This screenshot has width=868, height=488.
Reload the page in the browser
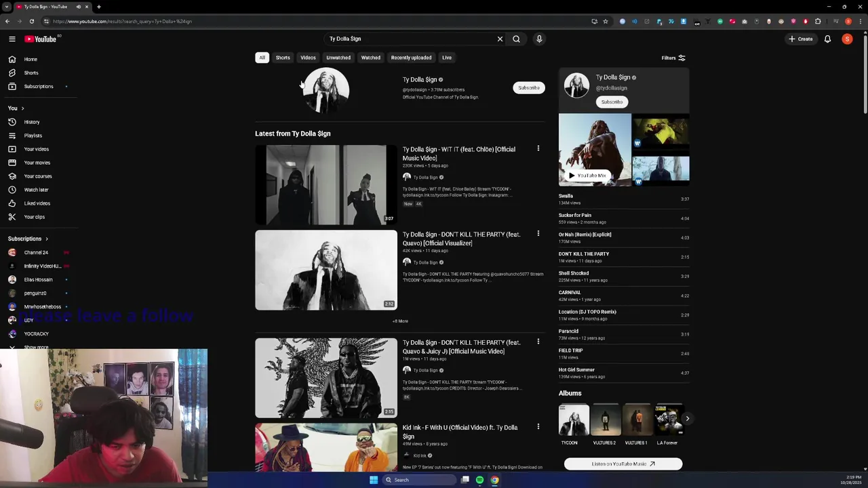32,21
